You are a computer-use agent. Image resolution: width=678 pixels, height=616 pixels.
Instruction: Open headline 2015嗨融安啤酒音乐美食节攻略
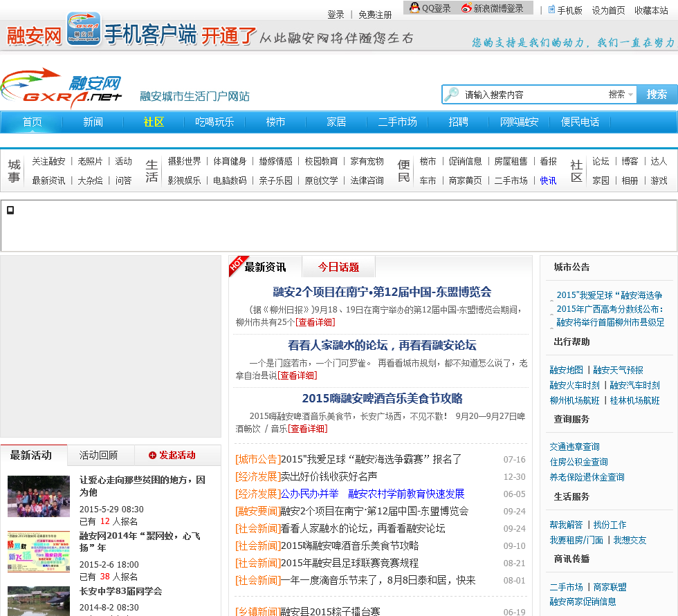(382, 398)
